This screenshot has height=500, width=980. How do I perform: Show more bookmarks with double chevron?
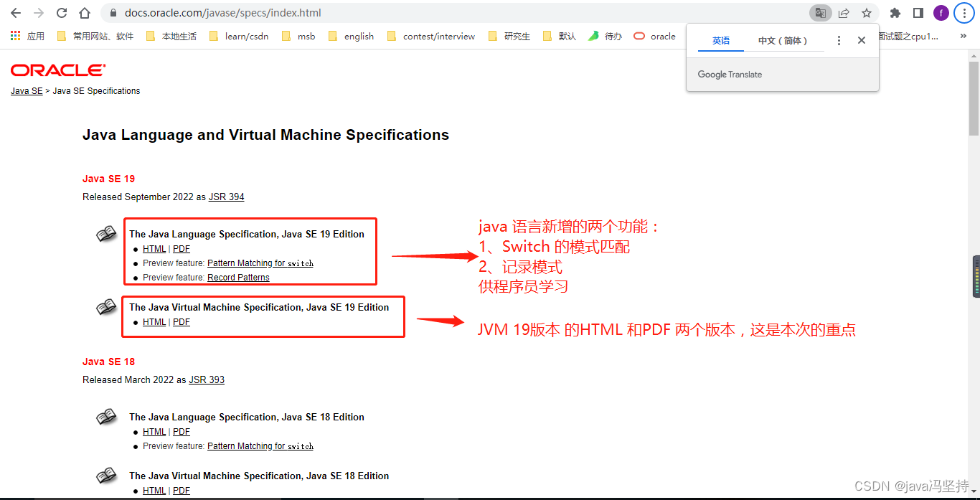click(963, 36)
